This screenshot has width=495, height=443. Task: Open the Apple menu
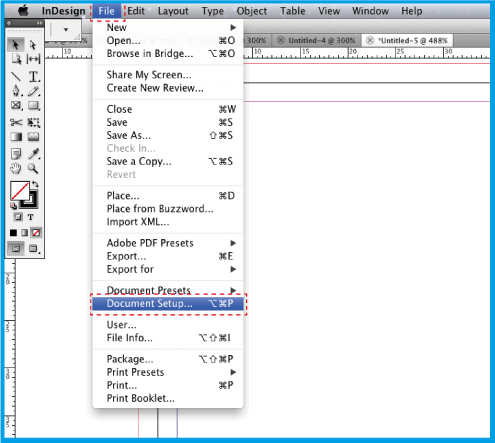pyautogui.click(x=23, y=11)
